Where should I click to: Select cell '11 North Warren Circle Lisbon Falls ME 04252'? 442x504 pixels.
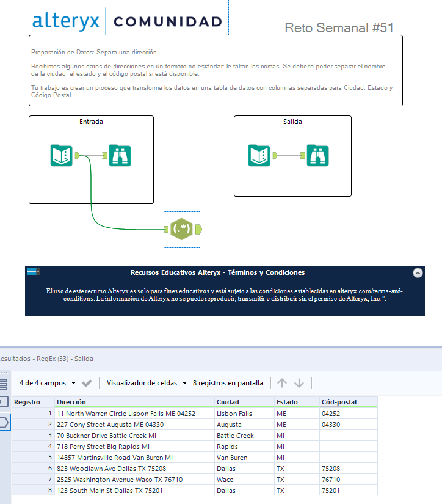point(134,414)
